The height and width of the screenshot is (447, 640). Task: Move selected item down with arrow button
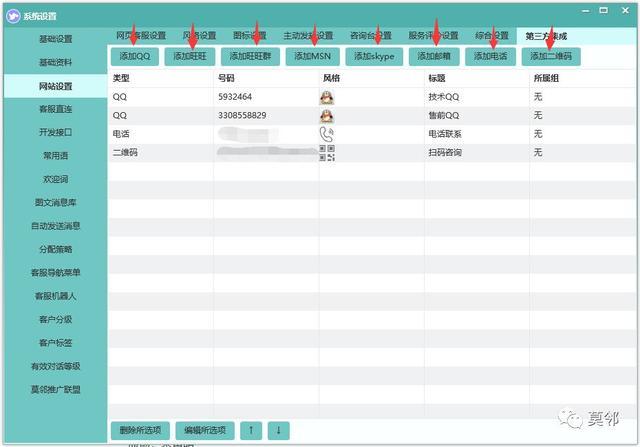[279, 430]
